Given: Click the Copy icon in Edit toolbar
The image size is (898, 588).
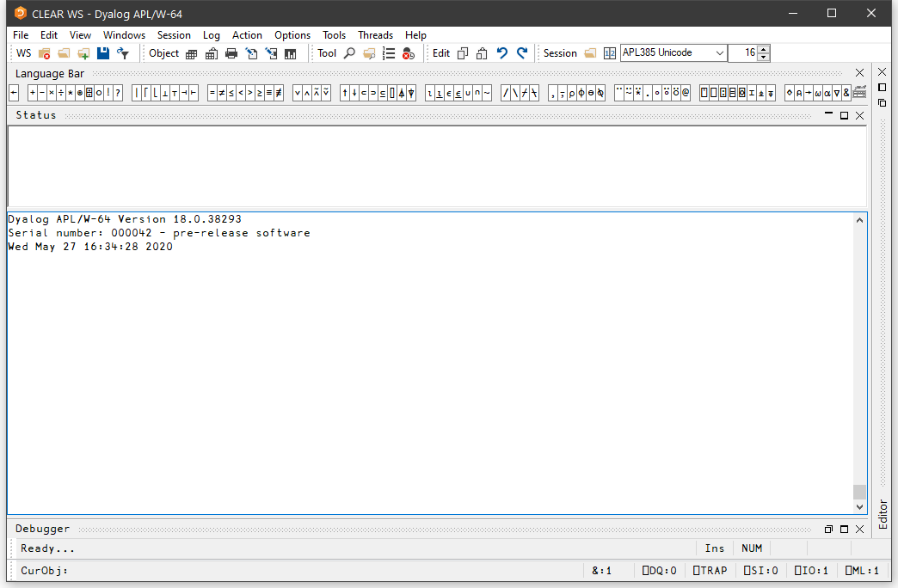Looking at the screenshot, I should pos(463,53).
